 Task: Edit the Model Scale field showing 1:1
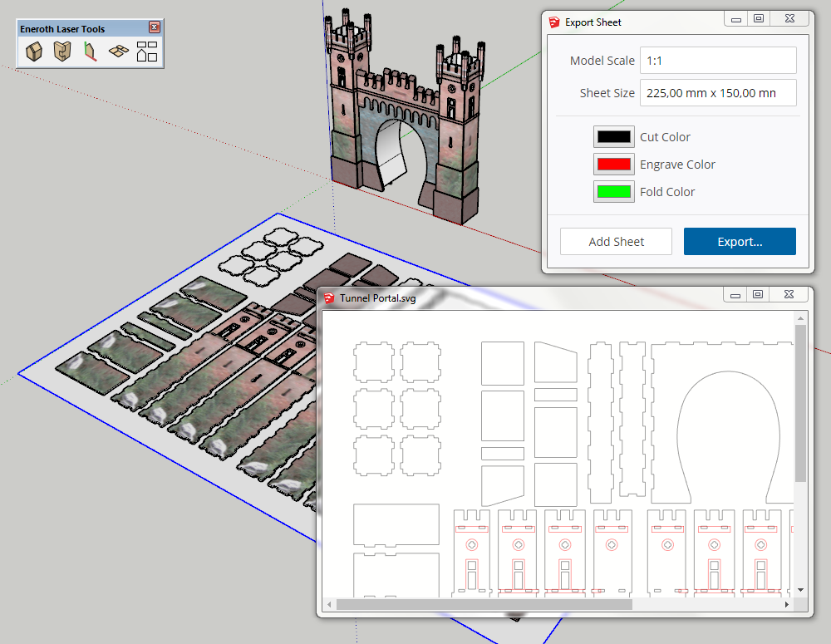718,60
